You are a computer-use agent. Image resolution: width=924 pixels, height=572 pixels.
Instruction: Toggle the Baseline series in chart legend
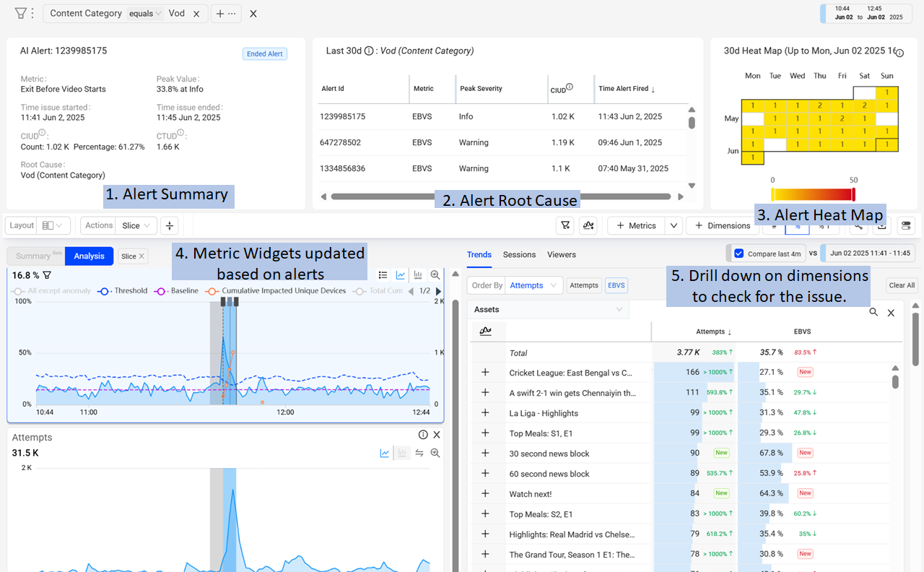pyautogui.click(x=183, y=291)
